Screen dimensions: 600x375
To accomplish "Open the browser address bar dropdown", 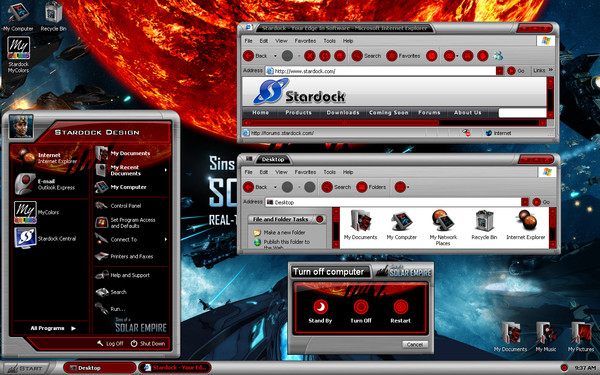I will tap(499, 71).
